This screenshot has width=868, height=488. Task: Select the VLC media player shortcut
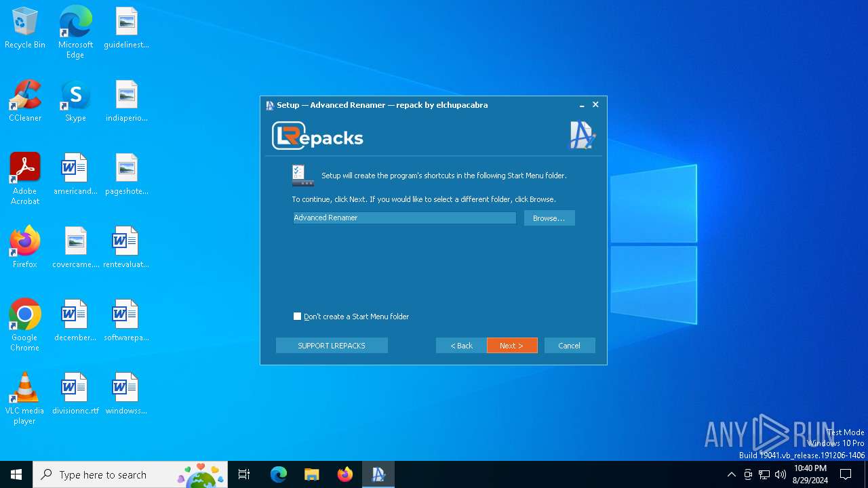pyautogui.click(x=25, y=399)
